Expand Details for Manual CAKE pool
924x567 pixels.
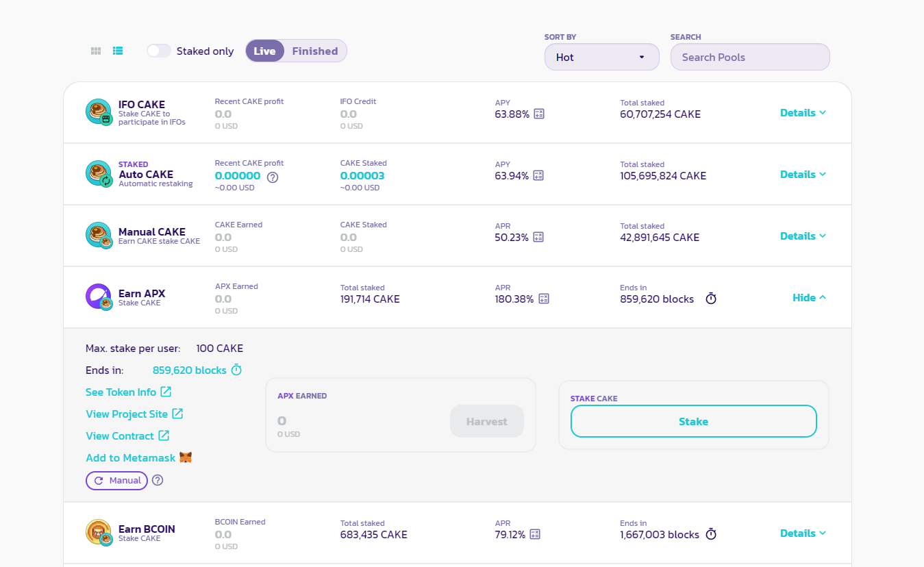803,236
